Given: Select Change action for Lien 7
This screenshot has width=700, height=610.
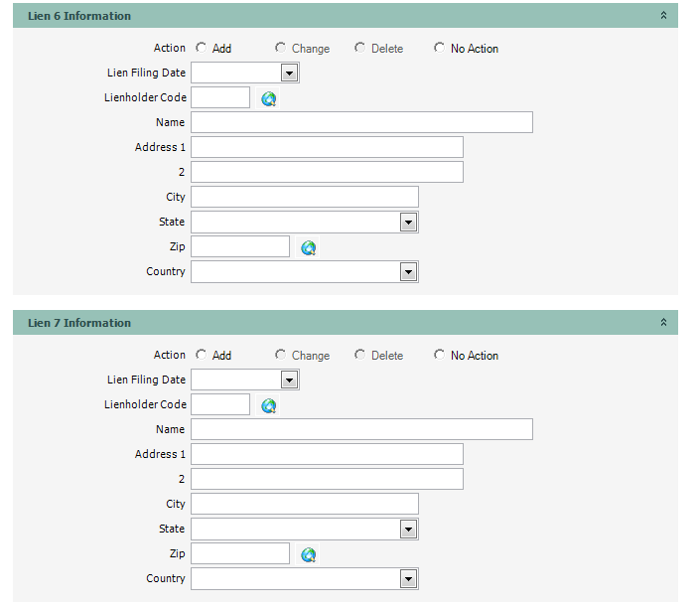Looking at the screenshot, I should tap(280, 355).
